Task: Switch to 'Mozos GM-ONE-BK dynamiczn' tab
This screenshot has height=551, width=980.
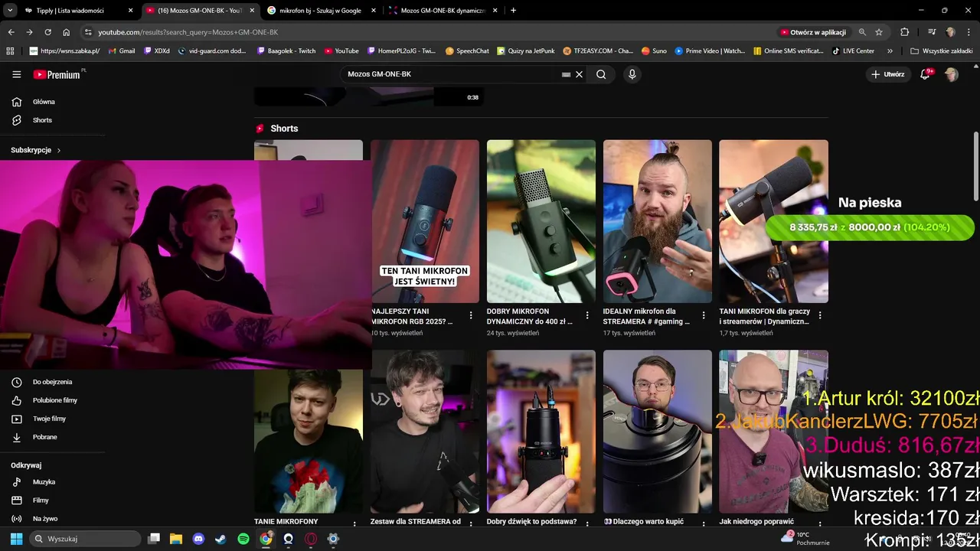Action: coord(443,11)
